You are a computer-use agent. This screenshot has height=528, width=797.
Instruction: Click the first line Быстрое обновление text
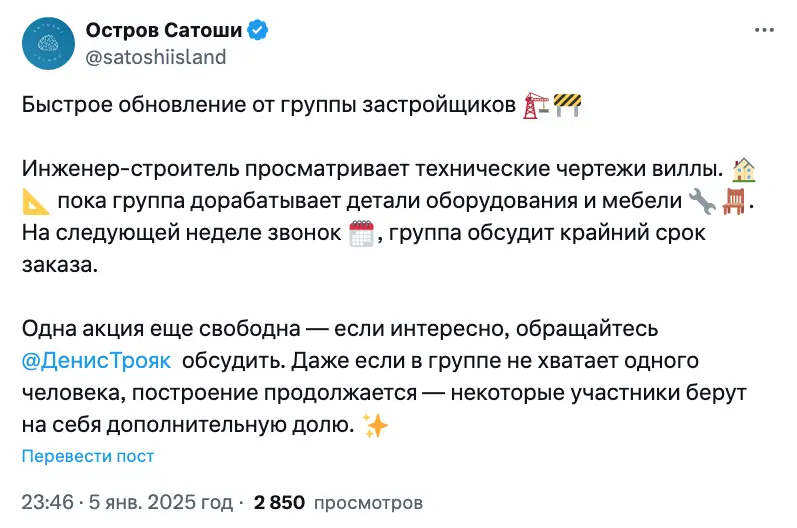[269, 105]
